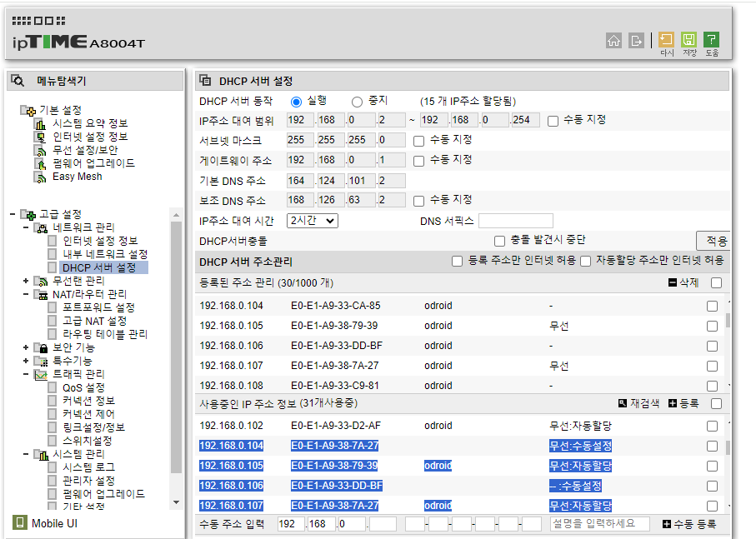Check 수동 지정 for 서브넷 마스크
The width and height of the screenshot is (756, 539).
(x=419, y=141)
